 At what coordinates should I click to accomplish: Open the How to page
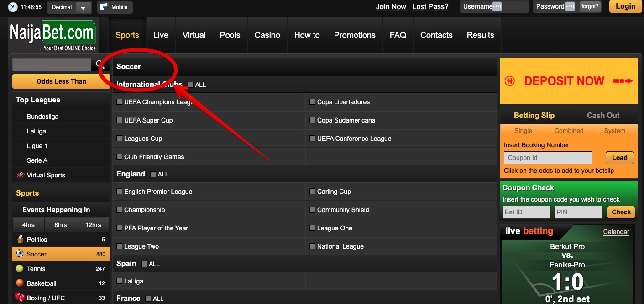click(307, 35)
